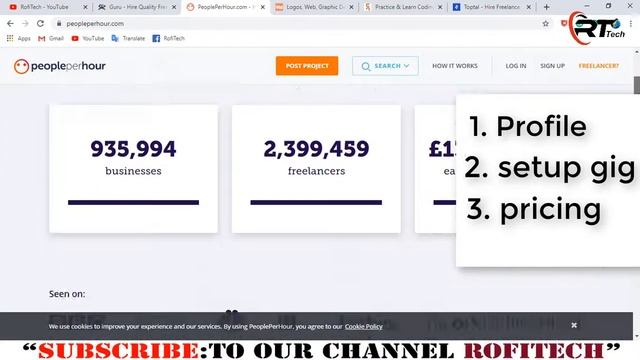
Task: Go back with the browser back arrow
Action: tap(10, 24)
